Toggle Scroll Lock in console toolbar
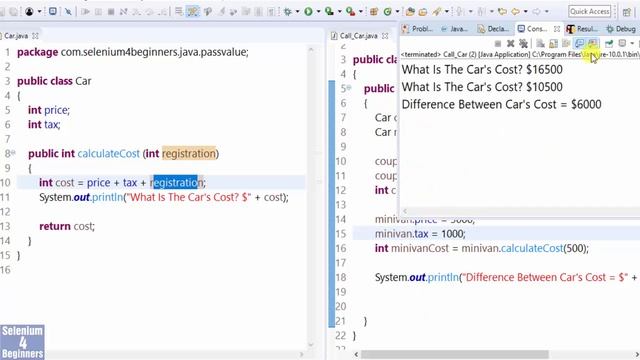Screen dimensions: 640x360 [x=553, y=43]
